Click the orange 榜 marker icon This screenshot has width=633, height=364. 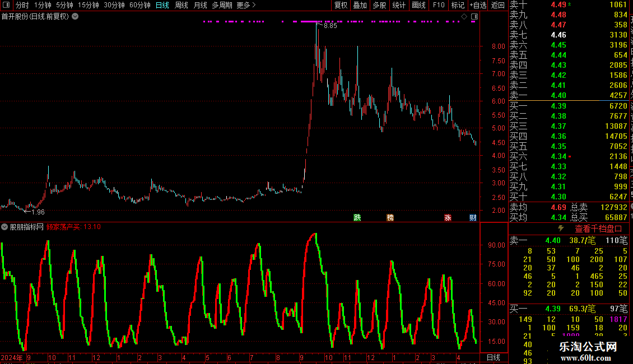[x=390, y=217]
